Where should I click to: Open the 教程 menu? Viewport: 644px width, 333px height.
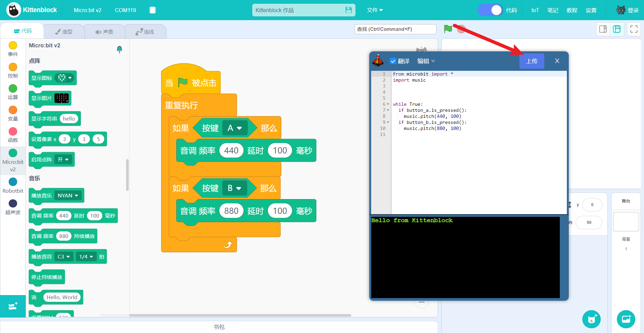(x=572, y=10)
